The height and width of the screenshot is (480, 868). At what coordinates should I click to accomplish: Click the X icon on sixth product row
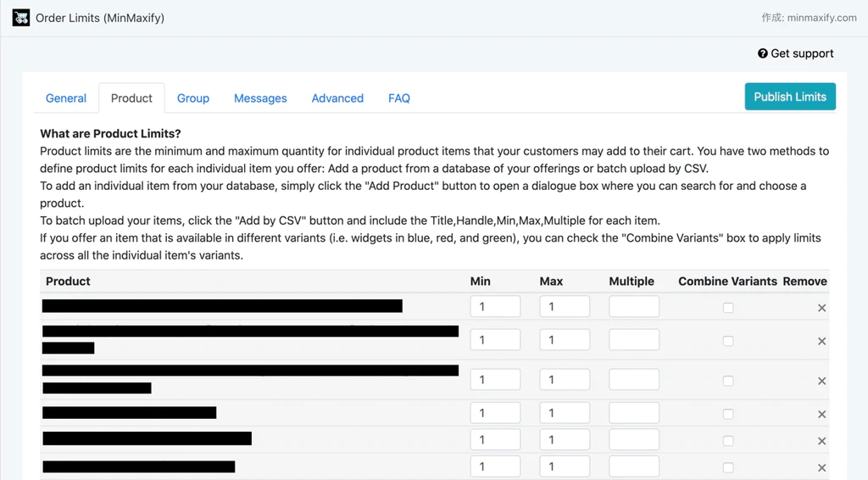[x=821, y=468]
